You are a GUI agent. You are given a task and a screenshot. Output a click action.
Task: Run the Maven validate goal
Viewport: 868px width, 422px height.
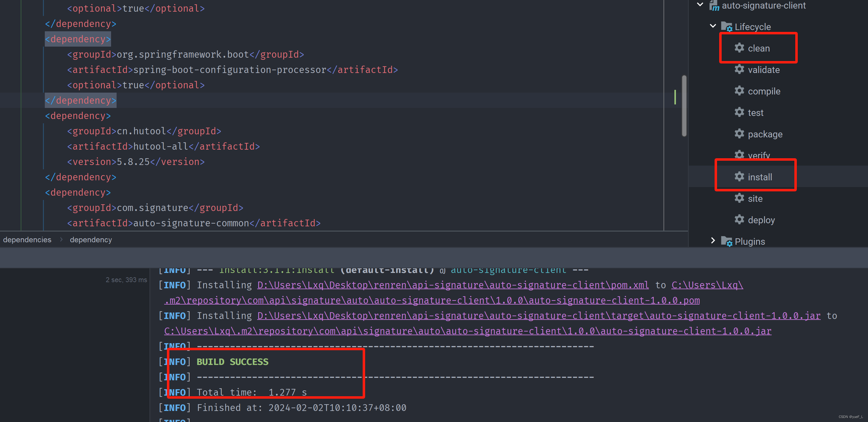coord(764,69)
